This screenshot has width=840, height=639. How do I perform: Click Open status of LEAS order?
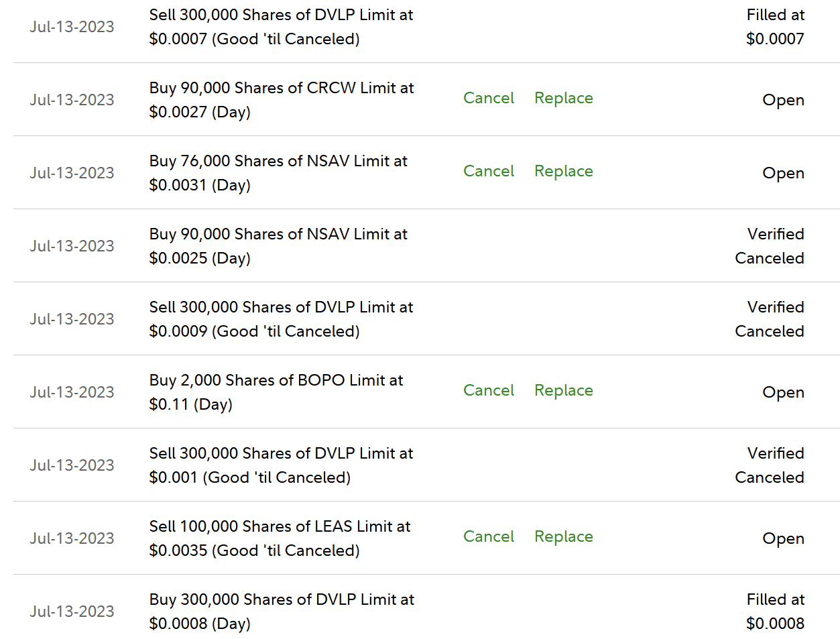click(783, 538)
